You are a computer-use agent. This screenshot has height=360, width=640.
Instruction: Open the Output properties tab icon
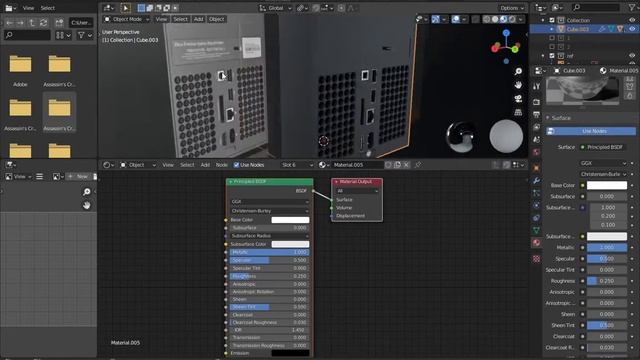click(x=536, y=115)
